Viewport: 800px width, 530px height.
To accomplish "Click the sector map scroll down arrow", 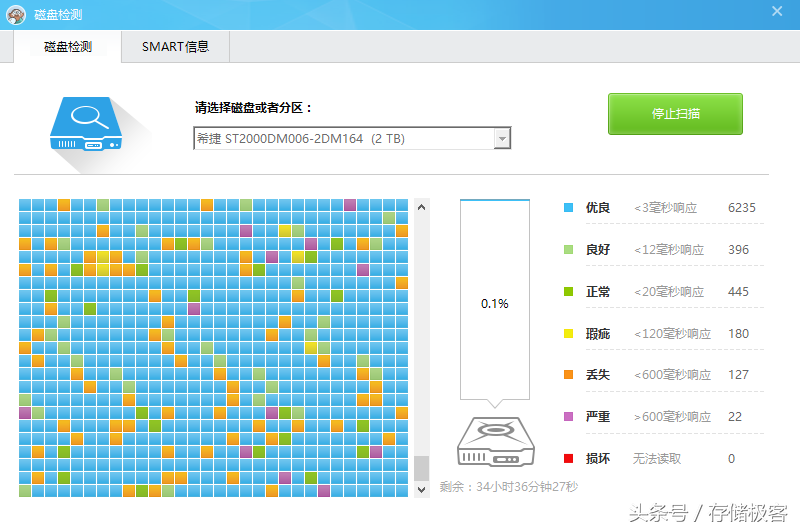I will click(421, 490).
